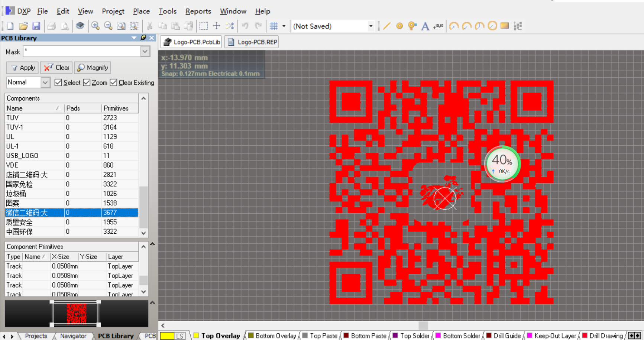Set the snap grid icon

tap(274, 26)
